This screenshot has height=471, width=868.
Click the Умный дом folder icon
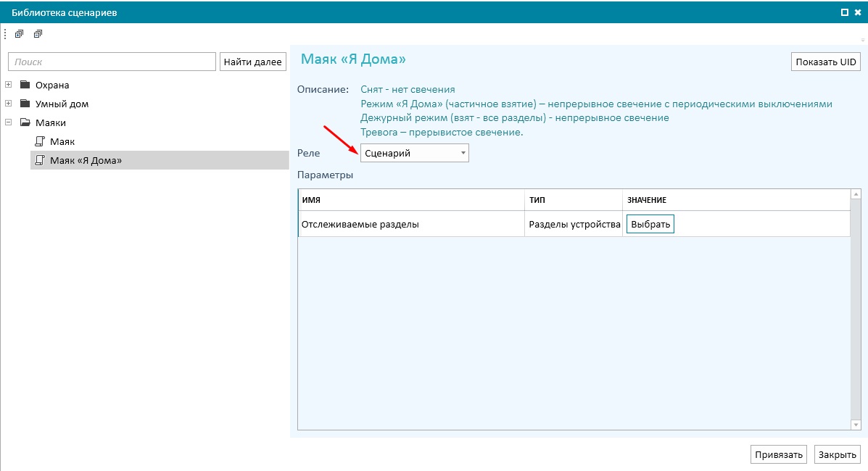(x=25, y=104)
